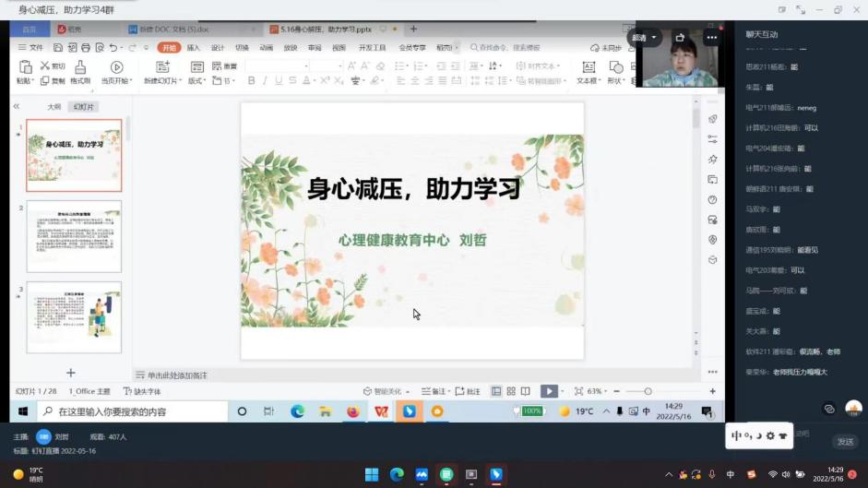Click the Paste clipboard icon in ribbon

[25, 67]
